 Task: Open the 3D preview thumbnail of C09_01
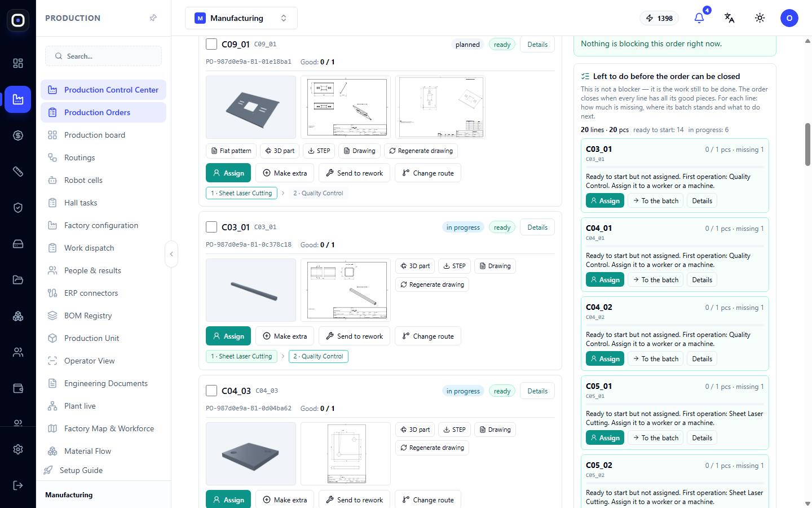pyautogui.click(x=251, y=107)
